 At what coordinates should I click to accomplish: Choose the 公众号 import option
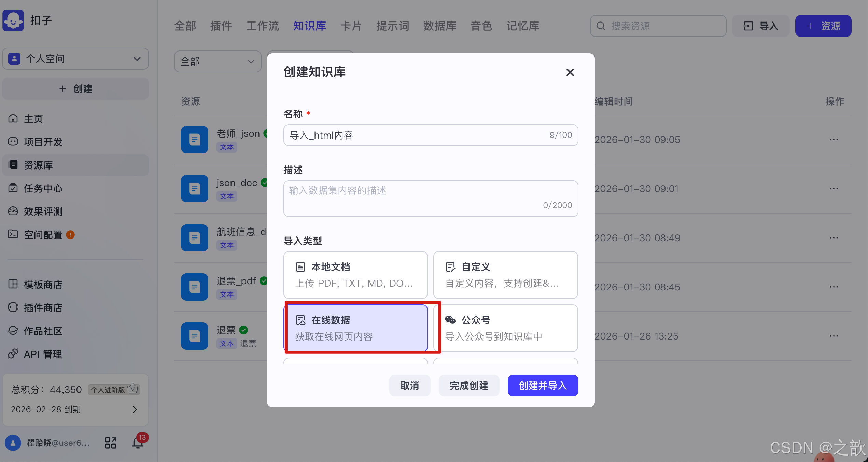(x=505, y=328)
